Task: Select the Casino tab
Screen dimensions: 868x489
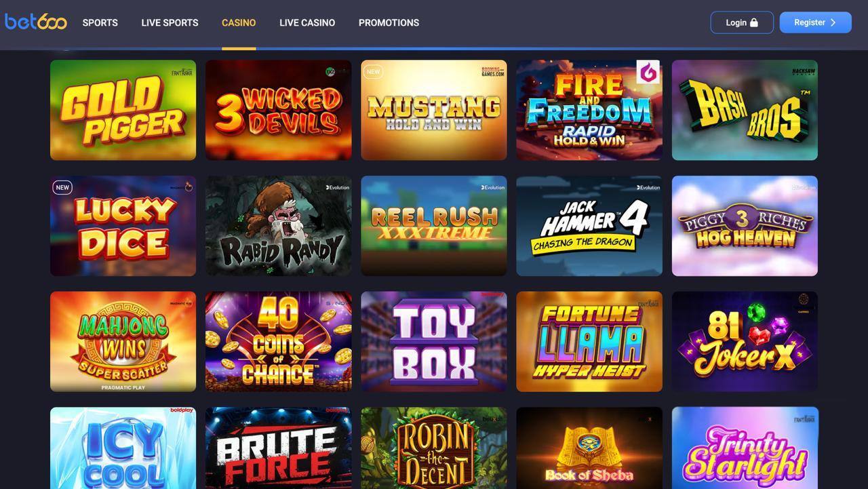Action: pos(239,22)
